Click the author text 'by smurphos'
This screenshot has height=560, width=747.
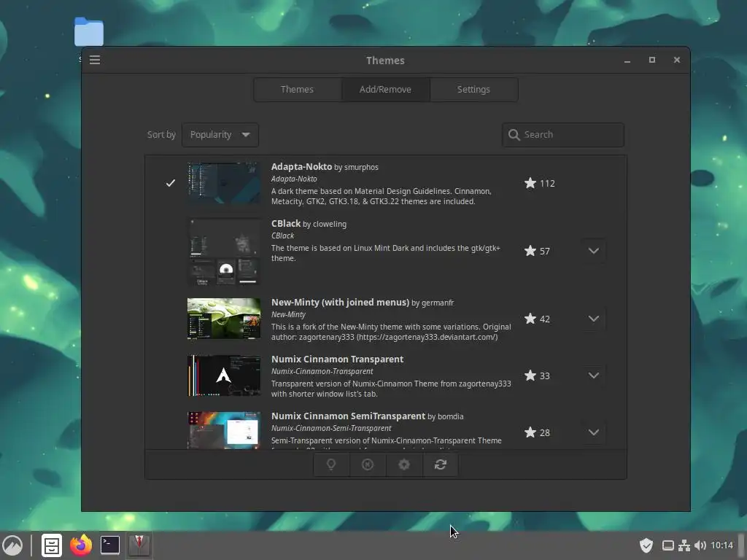tap(356, 167)
